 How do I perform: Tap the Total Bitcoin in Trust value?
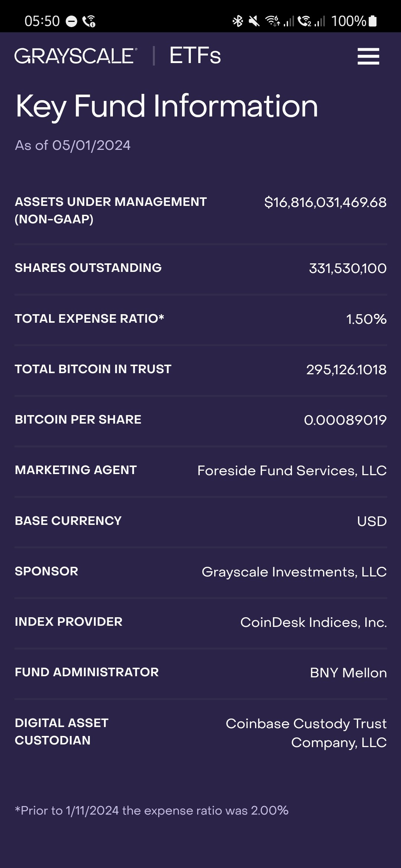pos(346,370)
